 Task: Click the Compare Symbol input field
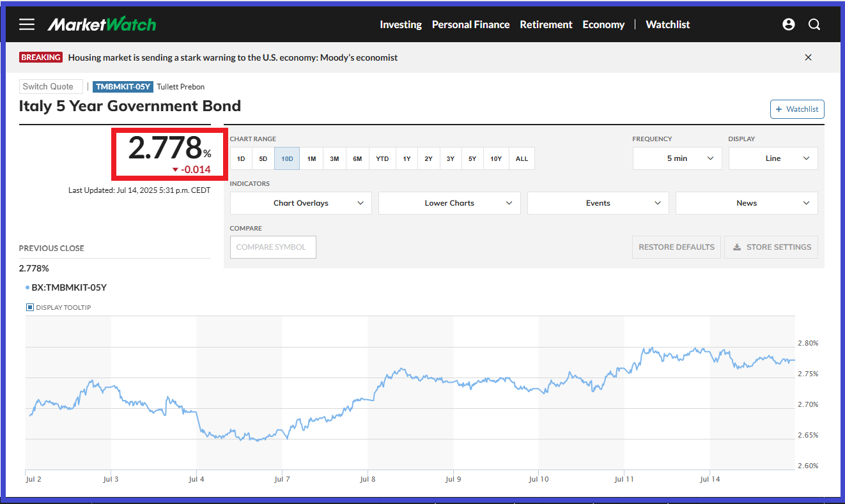tap(273, 247)
